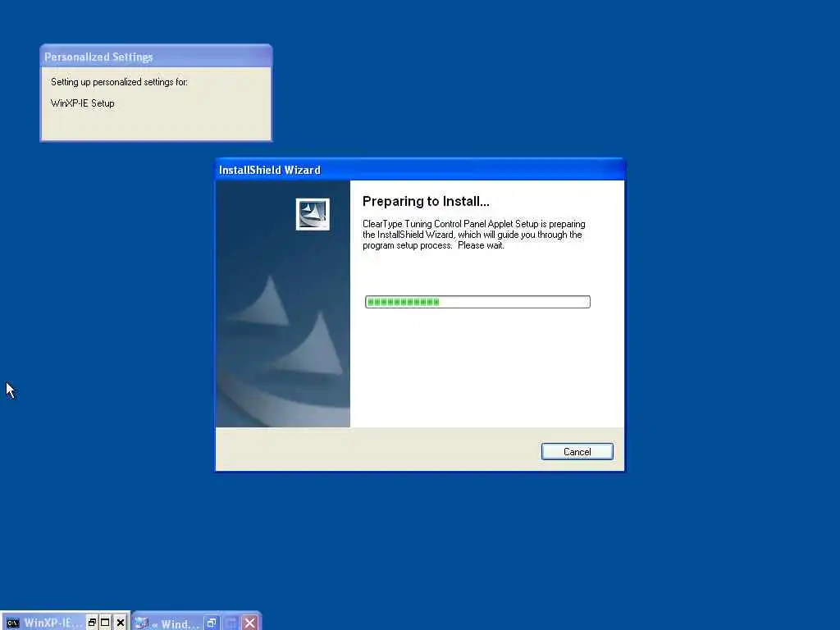Viewport: 840px width, 630px height.
Task: Click the command prompt icon of minimized WinXP-IE window
Action: 13,623
